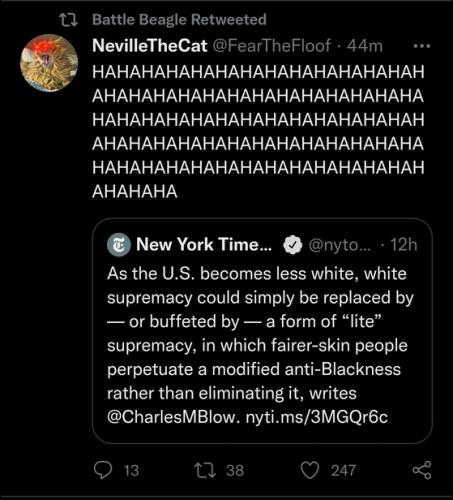Open the three-dot more options menu
453x500 pixels.
coord(422,46)
